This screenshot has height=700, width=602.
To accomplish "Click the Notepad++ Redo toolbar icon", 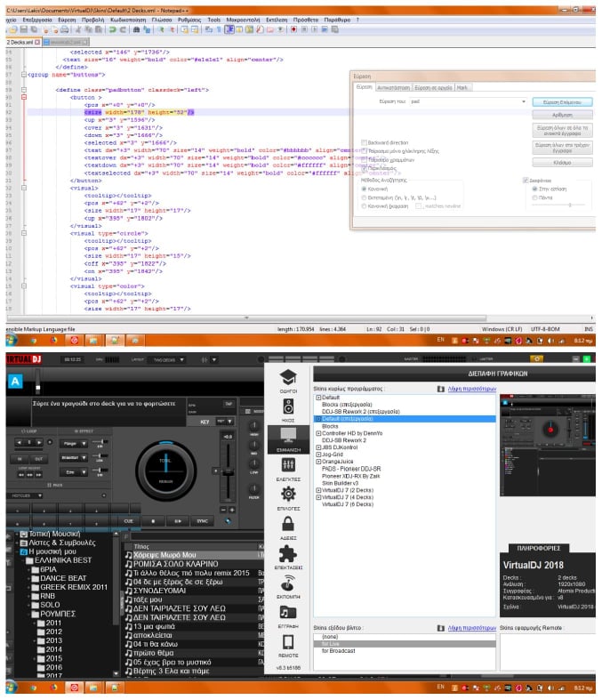I will pyautogui.click(x=123, y=29).
